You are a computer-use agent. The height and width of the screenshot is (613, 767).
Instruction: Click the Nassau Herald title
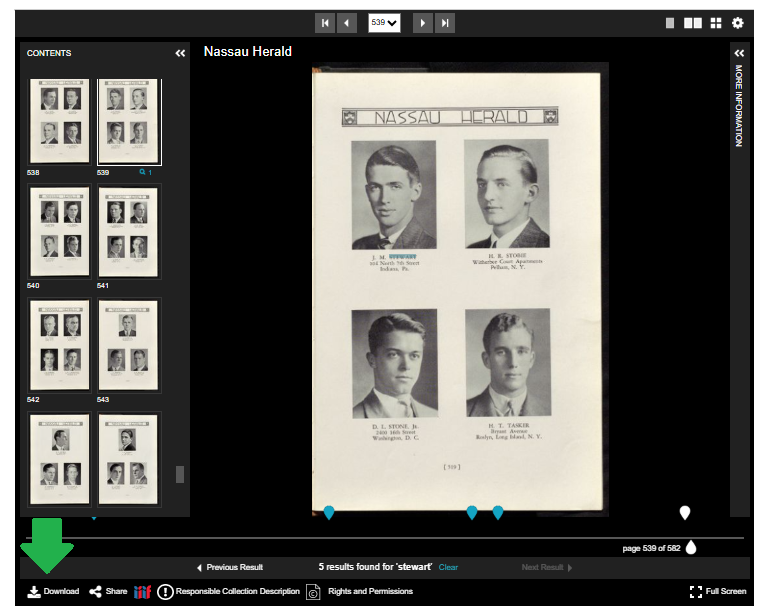tap(248, 51)
